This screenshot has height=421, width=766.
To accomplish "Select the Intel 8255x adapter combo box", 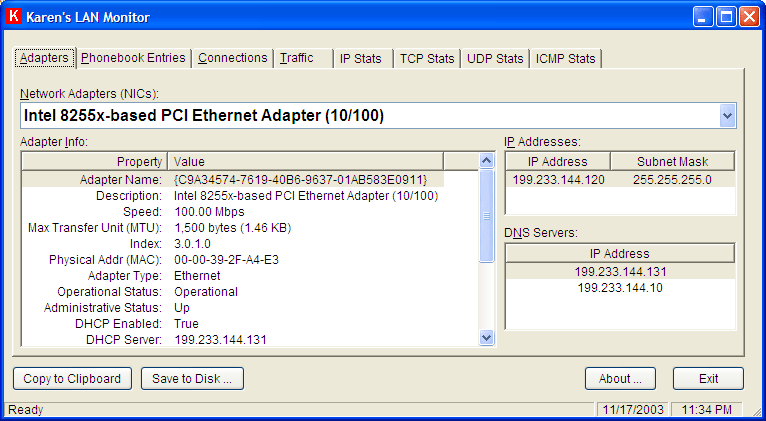I will click(378, 116).
